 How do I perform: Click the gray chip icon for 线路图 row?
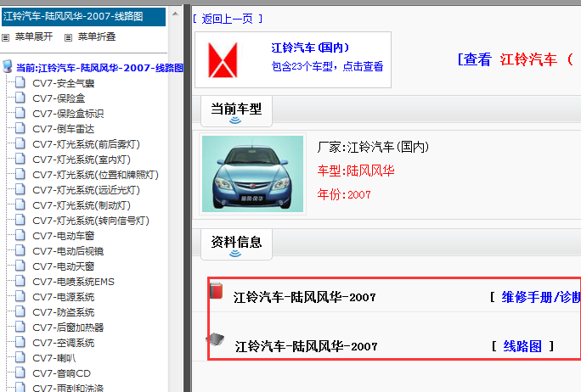[x=216, y=339]
